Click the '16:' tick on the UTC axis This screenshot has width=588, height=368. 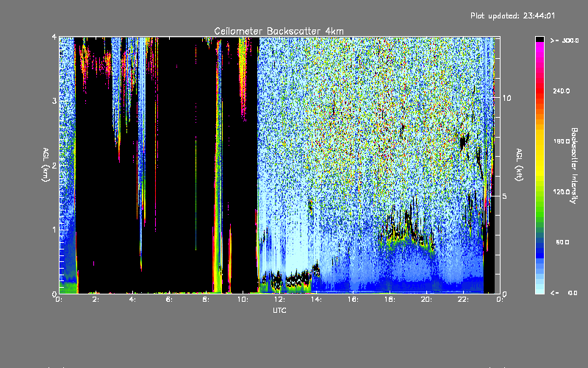click(353, 300)
